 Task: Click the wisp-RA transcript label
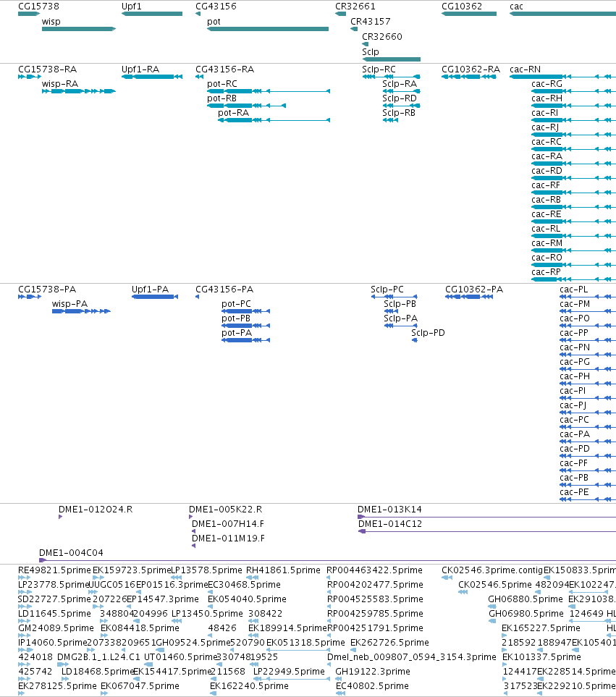coord(60,83)
